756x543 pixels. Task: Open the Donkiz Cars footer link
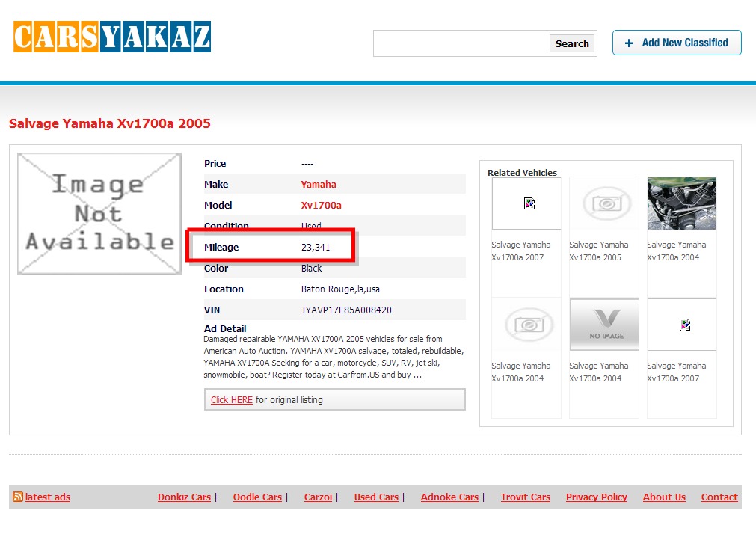point(184,497)
